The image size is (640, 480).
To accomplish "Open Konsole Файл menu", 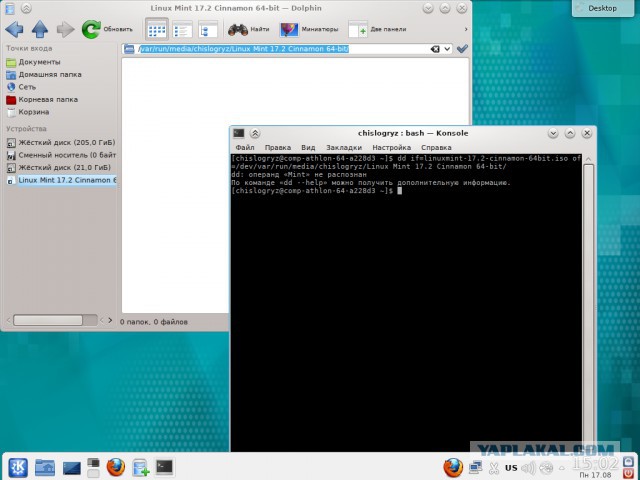I will [245, 147].
